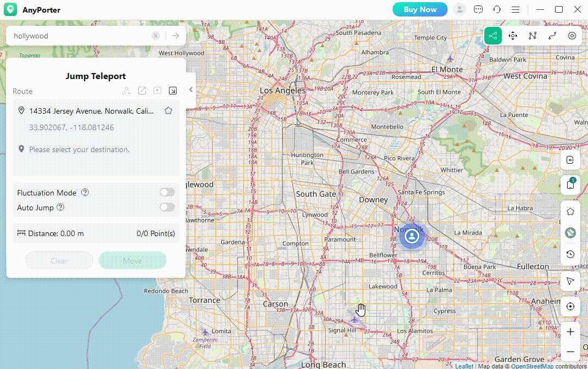Open the Leaflet attribution link
The width and height of the screenshot is (588, 369).
click(x=464, y=366)
